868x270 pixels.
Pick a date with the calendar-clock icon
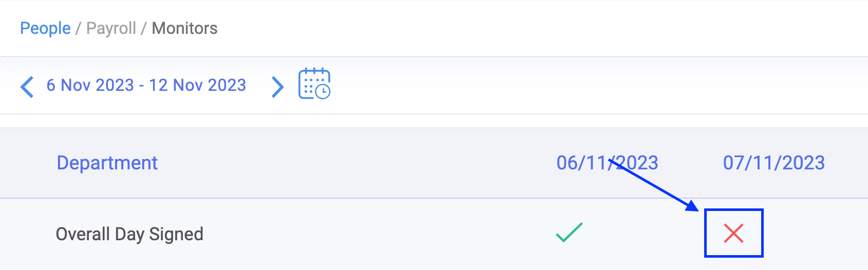(314, 84)
